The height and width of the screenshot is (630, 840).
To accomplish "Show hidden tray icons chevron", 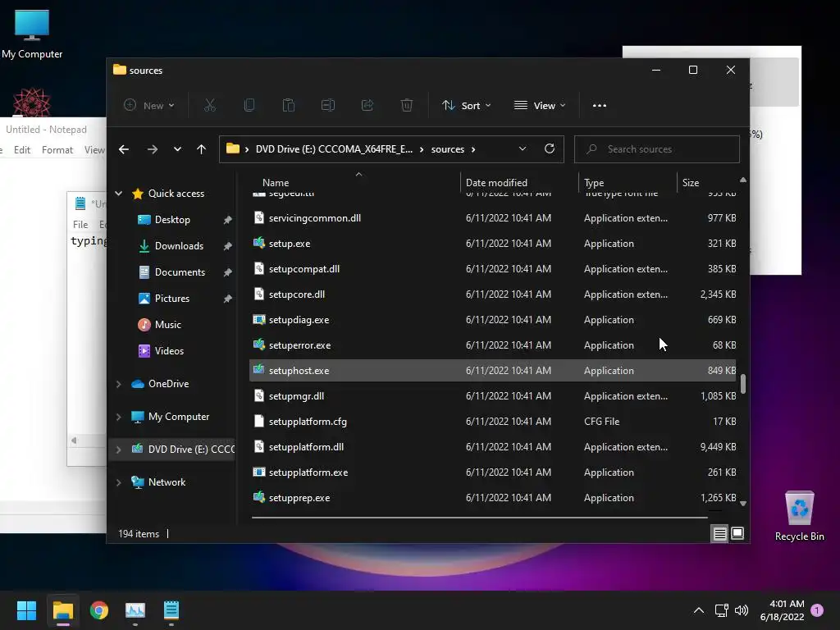I will [x=699, y=610].
